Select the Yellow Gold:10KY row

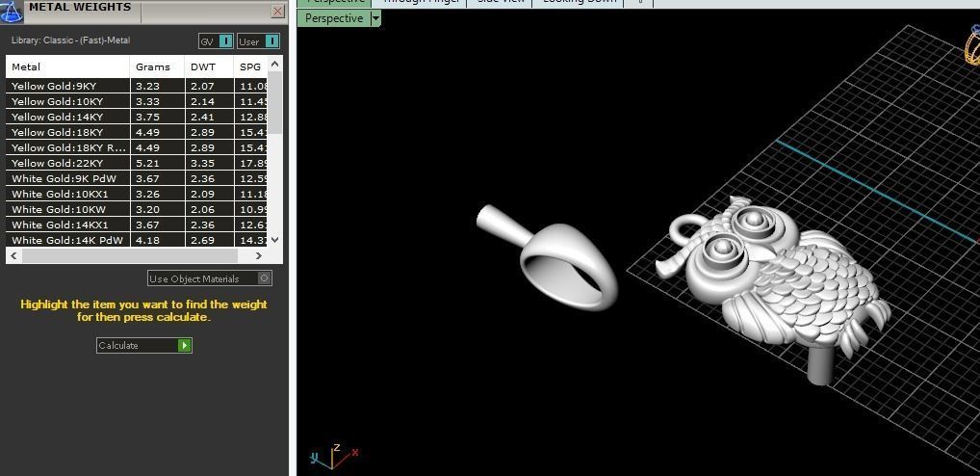tap(137, 101)
